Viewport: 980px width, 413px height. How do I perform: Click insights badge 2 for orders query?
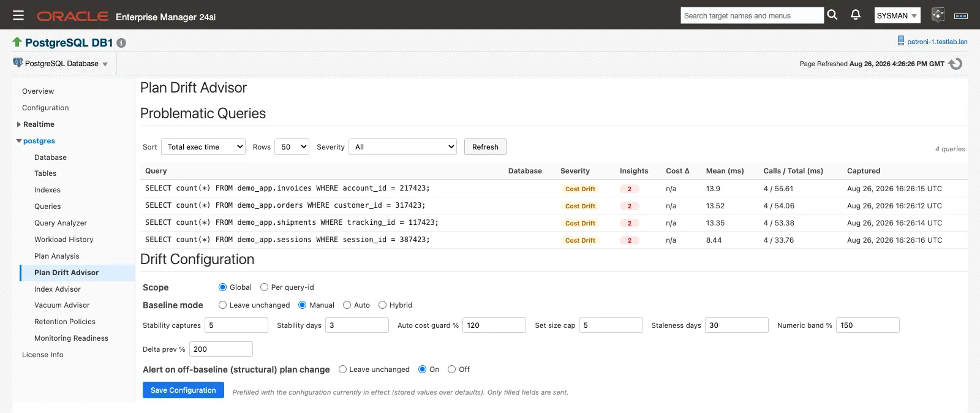(629, 206)
